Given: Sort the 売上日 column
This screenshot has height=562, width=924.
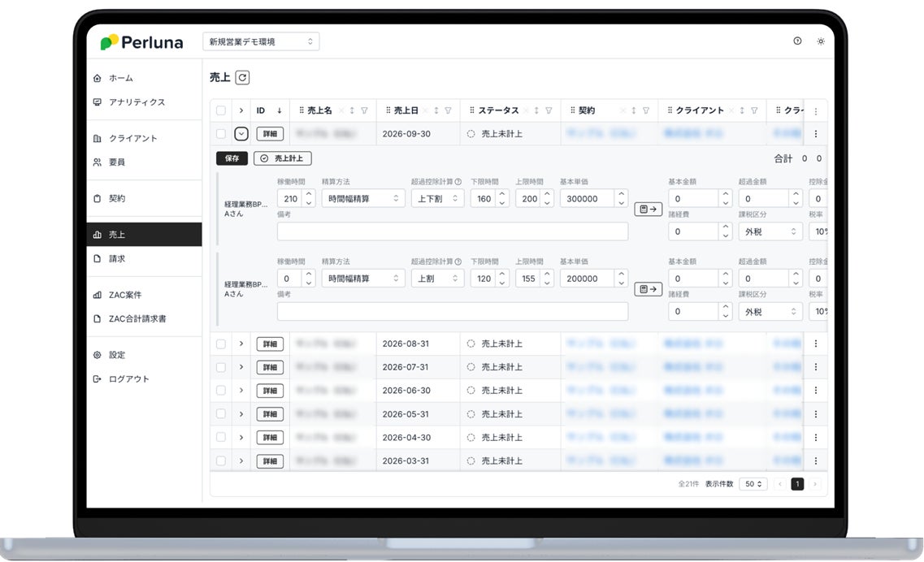Looking at the screenshot, I should tap(436, 110).
